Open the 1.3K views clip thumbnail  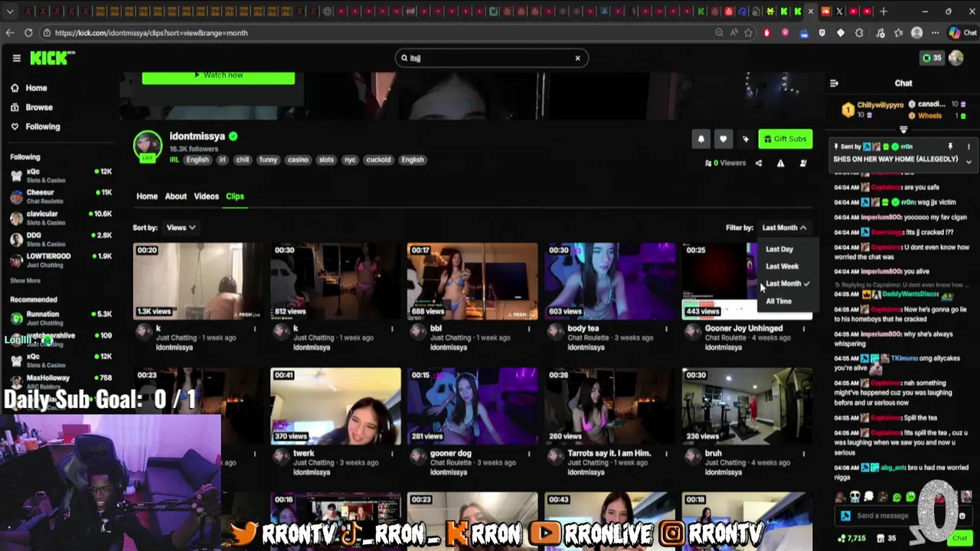point(198,281)
